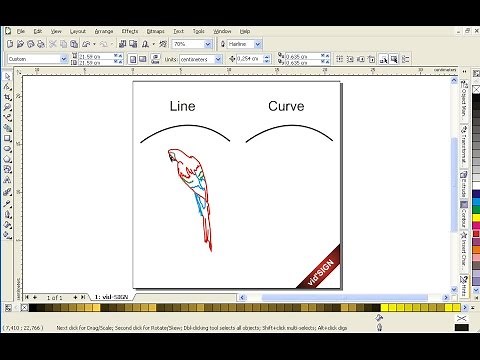The height and width of the screenshot is (360, 480).
Task: Select the Eyedropper tool
Action: pyautogui.click(x=7, y=204)
